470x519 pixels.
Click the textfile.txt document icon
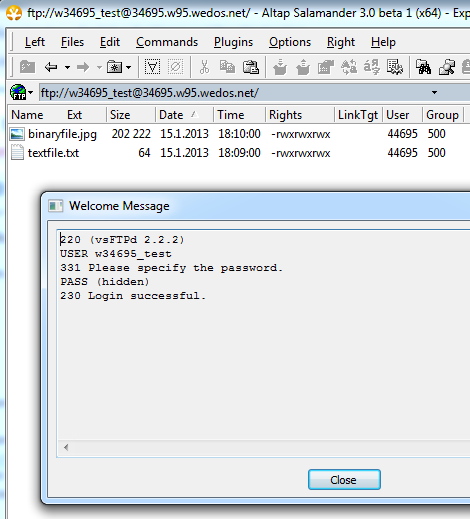point(17,153)
